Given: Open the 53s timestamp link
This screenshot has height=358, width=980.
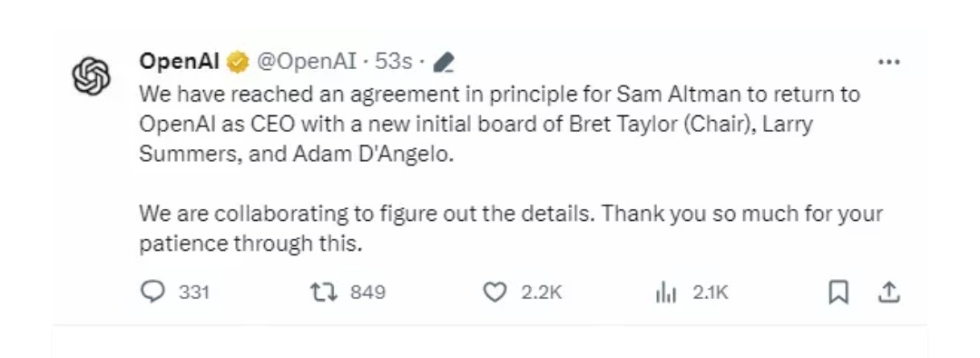Looking at the screenshot, I should coord(393,62).
